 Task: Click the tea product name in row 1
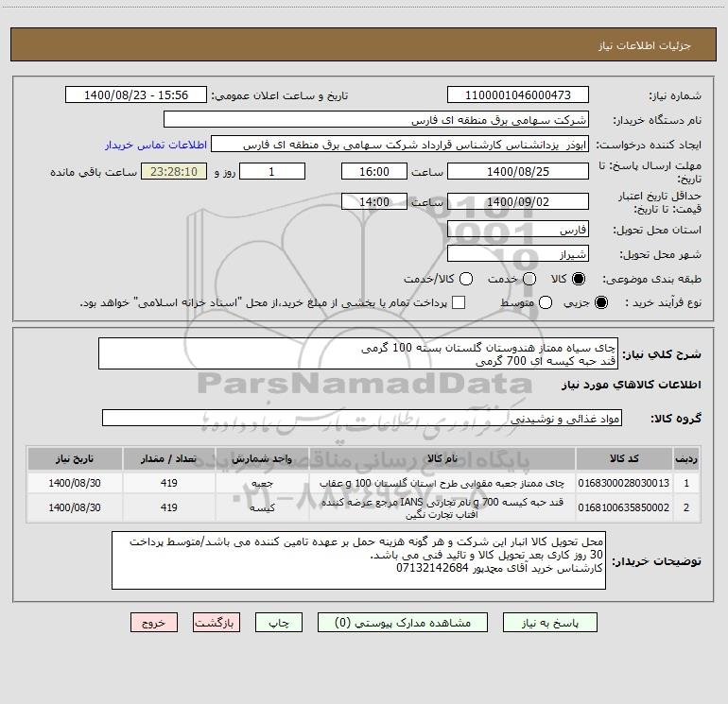pos(442,483)
